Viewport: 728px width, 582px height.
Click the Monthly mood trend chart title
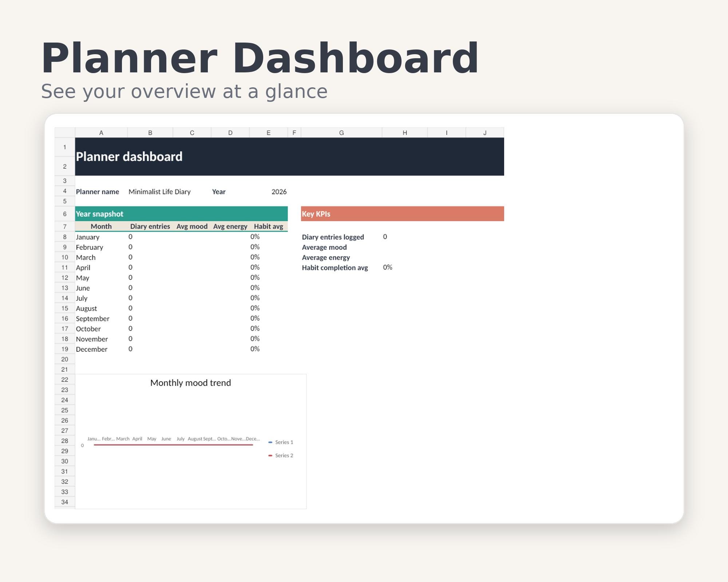point(191,383)
